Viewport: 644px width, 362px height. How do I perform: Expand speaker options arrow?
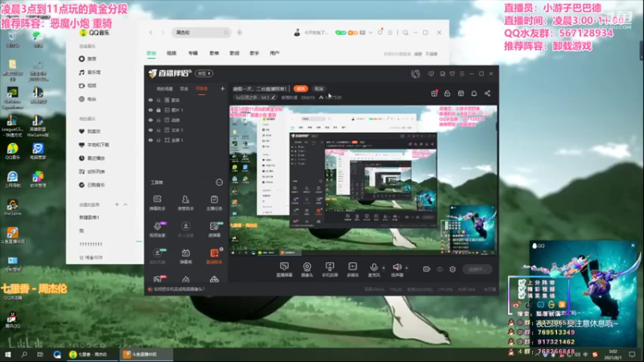(x=407, y=268)
